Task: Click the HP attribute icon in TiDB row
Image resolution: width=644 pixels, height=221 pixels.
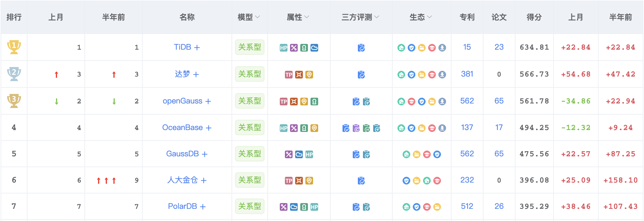Action: pos(284,48)
